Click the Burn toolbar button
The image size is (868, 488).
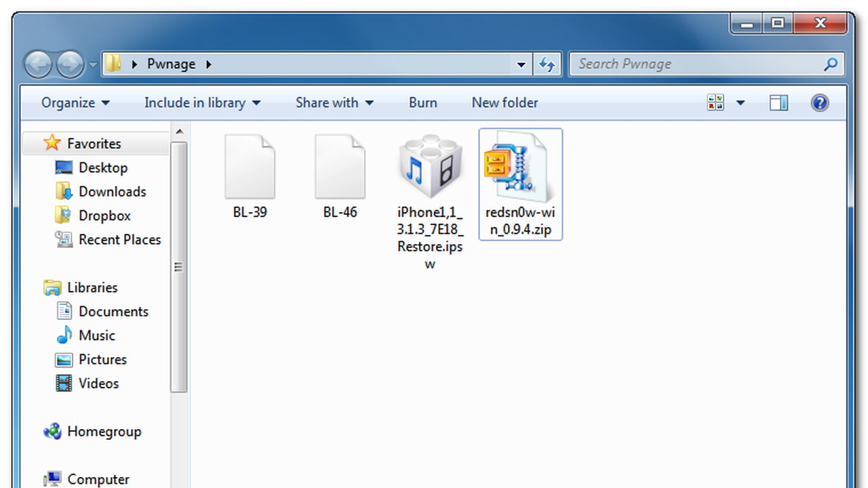point(423,102)
